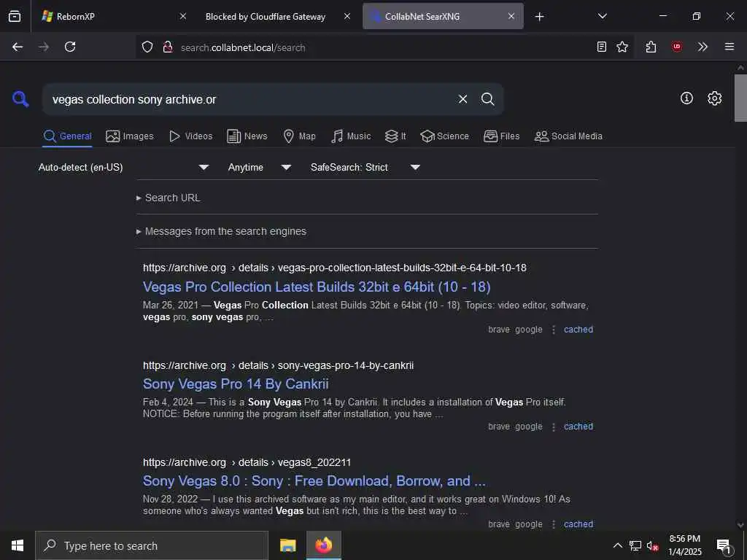Reload the current page
The height and width of the screenshot is (560, 747).
click(x=70, y=47)
